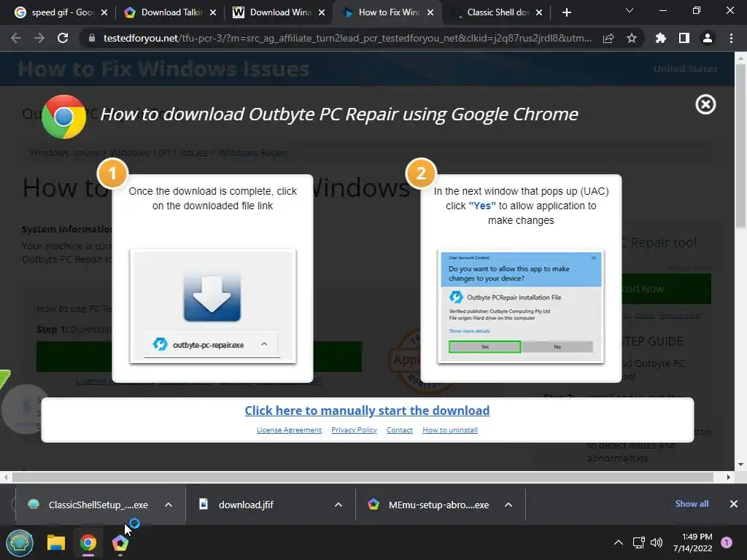
Task: Open the How to uninstall link
Action: pyautogui.click(x=449, y=430)
